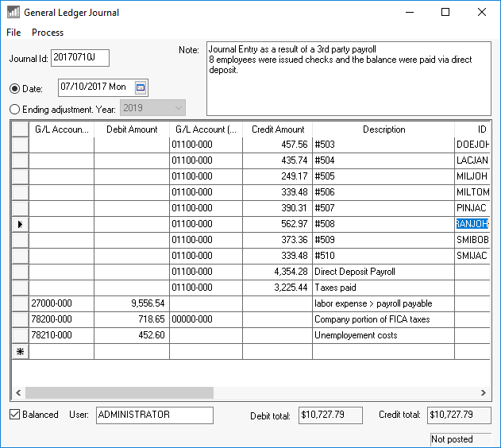
Task: Click the Description column header
Action: pyautogui.click(x=383, y=129)
